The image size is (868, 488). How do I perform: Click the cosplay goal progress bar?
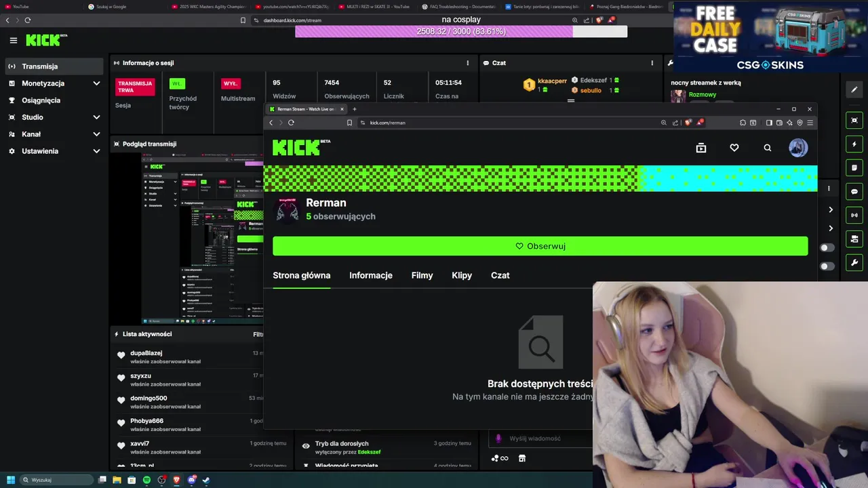461,31
